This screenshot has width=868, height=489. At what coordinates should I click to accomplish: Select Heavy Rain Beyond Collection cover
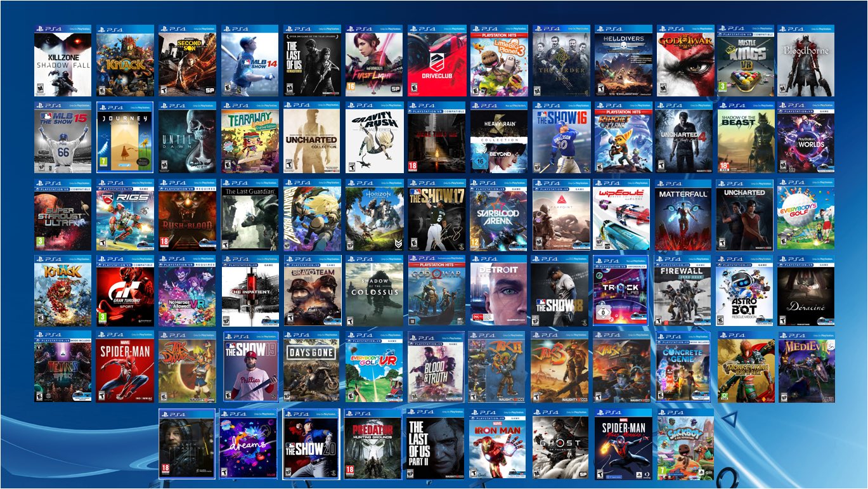click(499, 137)
